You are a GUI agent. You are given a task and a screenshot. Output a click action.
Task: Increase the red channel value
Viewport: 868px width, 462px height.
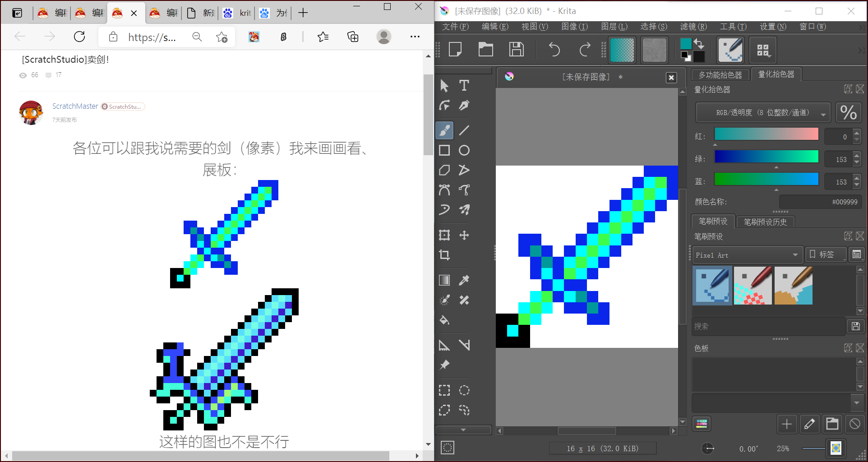857,132
